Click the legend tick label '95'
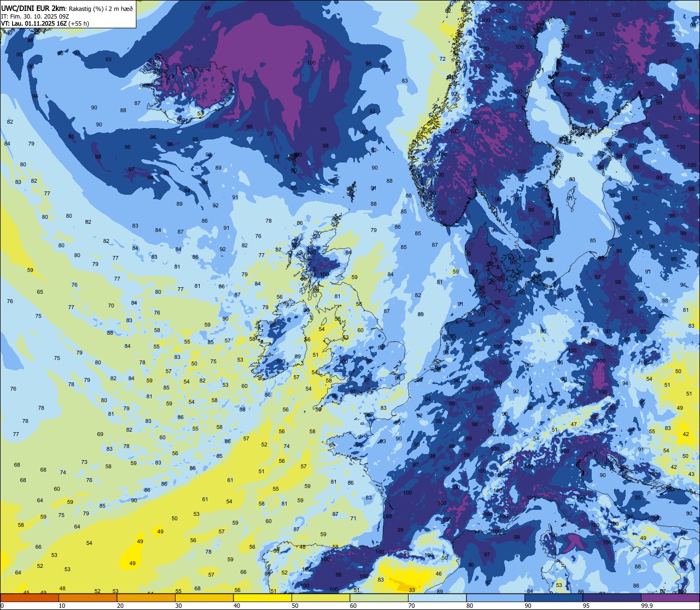Viewport: 700px width, 610px height. [x=586, y=606]
